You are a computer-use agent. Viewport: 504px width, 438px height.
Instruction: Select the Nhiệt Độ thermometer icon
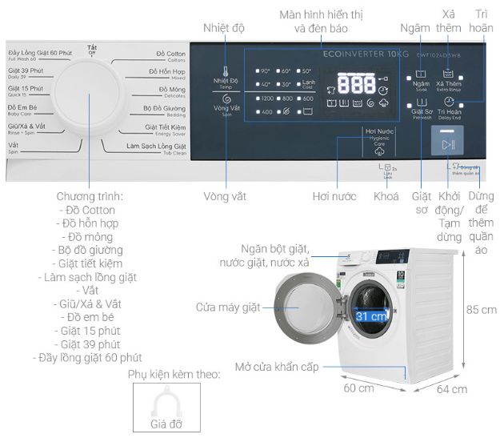pyautogui.click(x=226, y=71)
